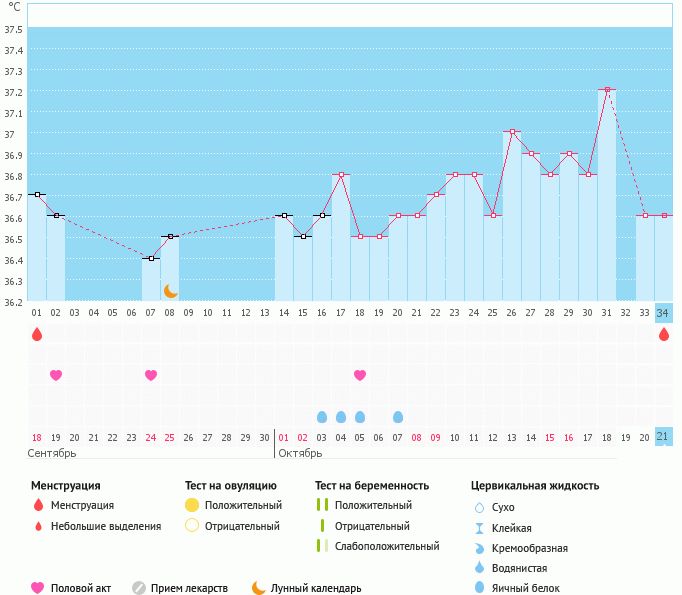Viewport: 682px width, 595px height.
Task: Click the heart icon on October 05
Action: pos(360,375)
